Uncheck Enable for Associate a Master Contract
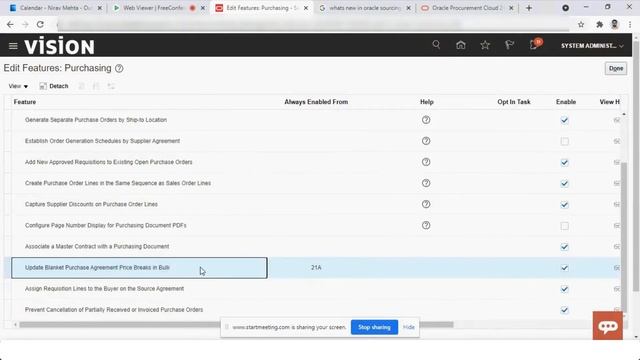Image resolution: width=640 pixels, height=360 pixels. pos(564,247)
